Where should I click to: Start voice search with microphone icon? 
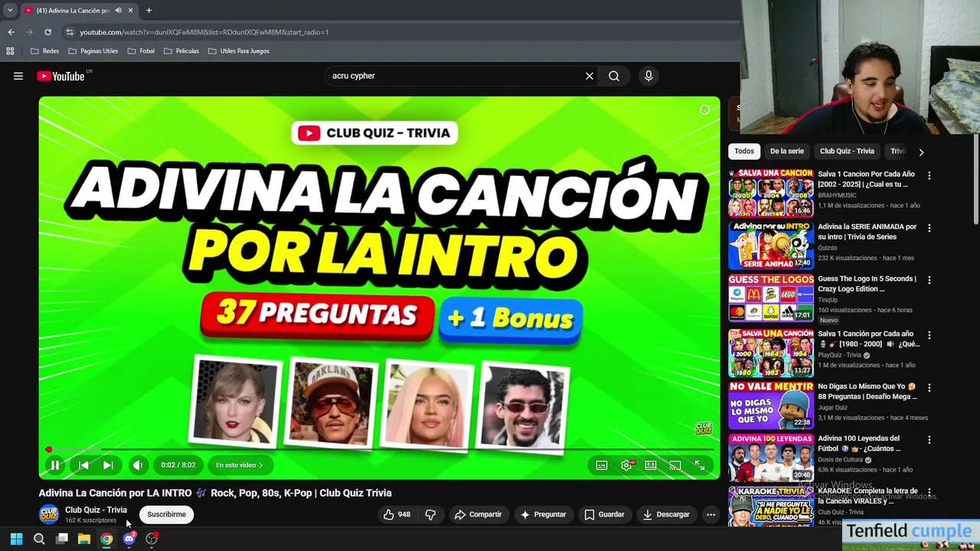click(648, 76)
